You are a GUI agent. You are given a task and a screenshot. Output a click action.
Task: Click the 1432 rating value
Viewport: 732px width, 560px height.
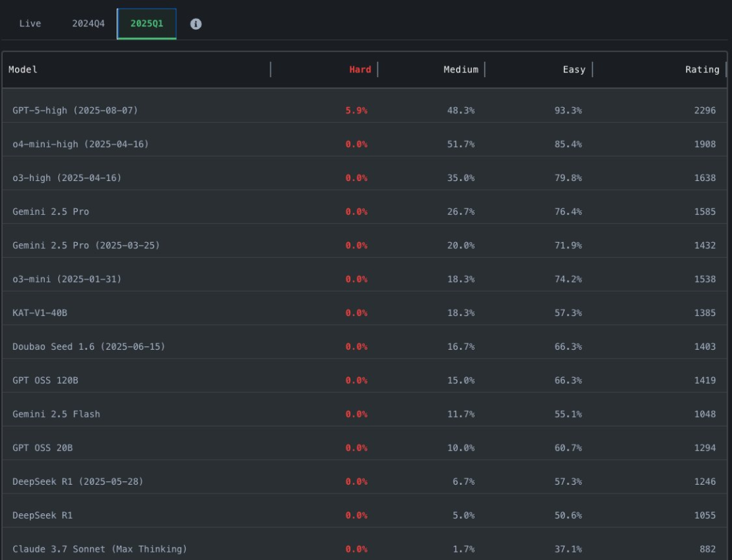point(705,245)
